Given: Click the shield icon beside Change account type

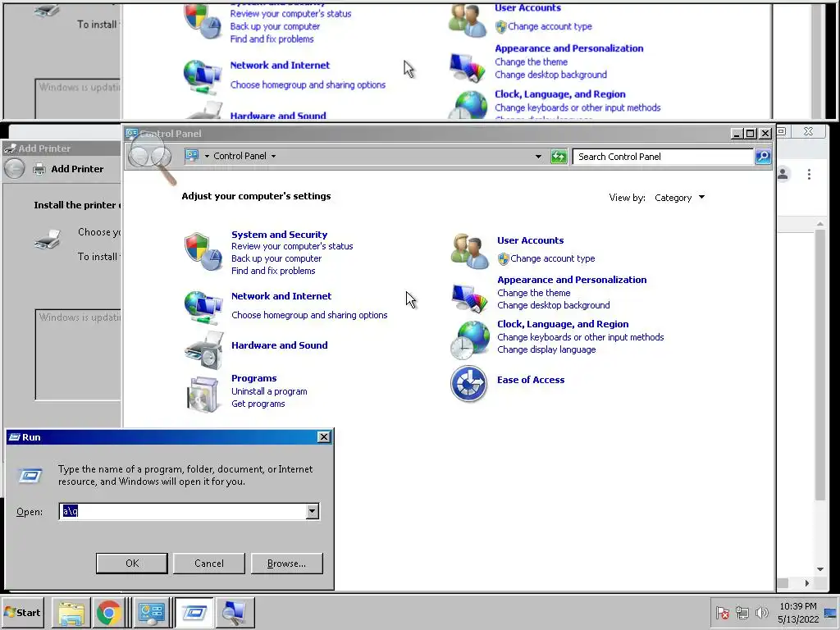Looking at the screenshot, I should pyautogui.click(x=503, y=258).
